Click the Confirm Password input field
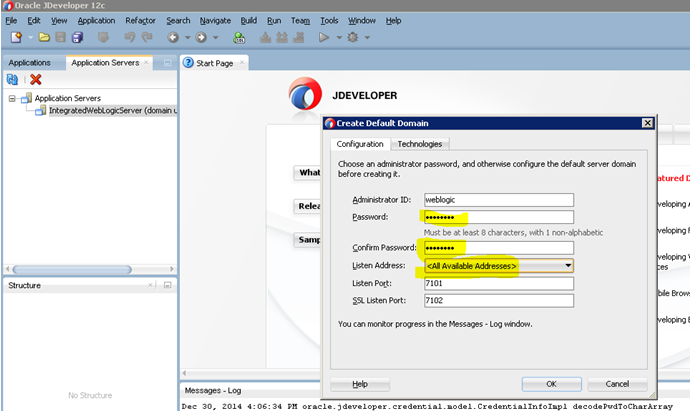The width and height of the screenshot is (692, 418). click(499, 248)
